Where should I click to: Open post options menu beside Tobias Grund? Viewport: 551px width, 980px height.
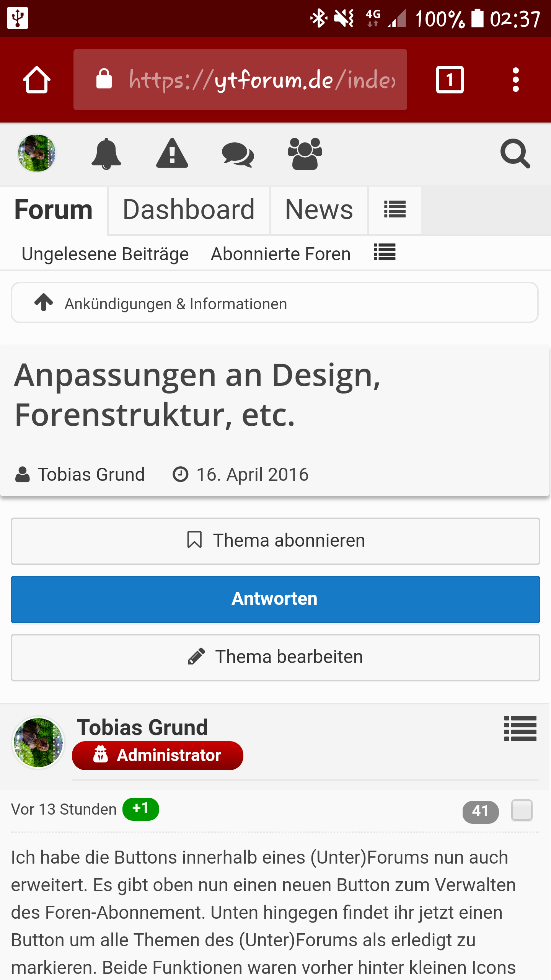coord(520,728)
